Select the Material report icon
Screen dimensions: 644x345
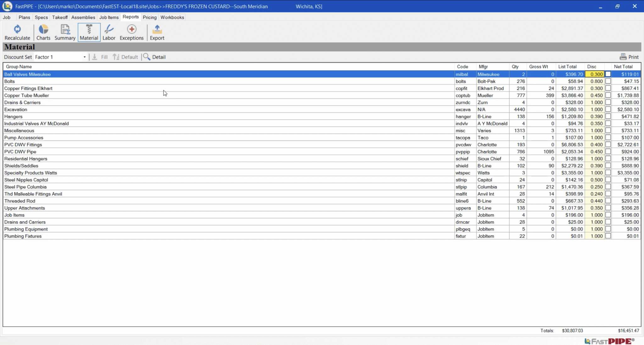pyautogui.click(x=89, y=33)
